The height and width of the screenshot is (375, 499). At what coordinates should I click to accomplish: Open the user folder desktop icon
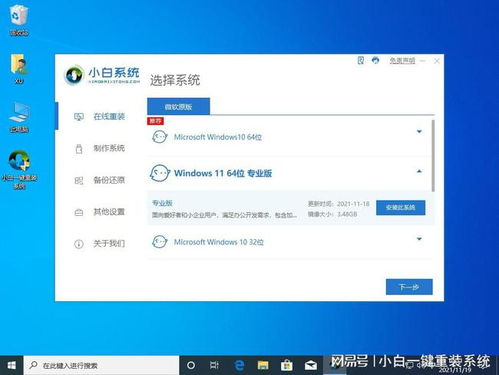(x=19, y=68)
